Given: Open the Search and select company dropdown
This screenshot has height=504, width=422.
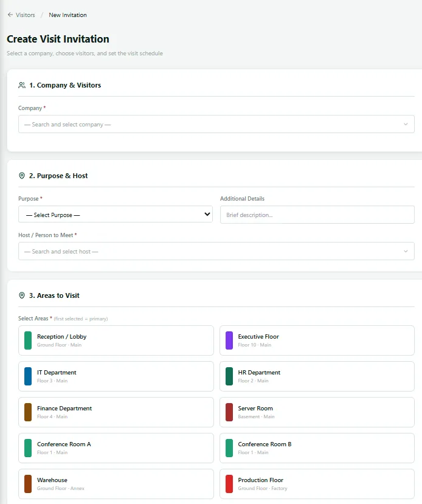Looking at the screenshot, I should click(x=216, y=124).
